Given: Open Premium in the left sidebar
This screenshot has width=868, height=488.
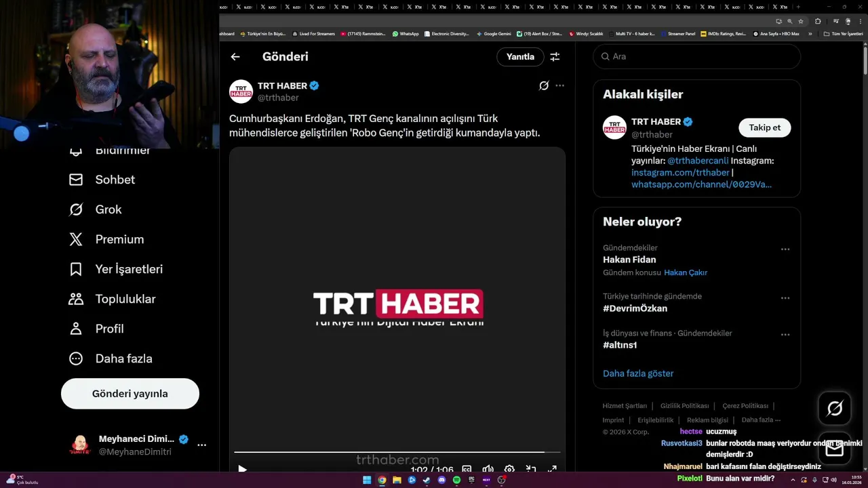Looking at the screenshot, I should (x=106, y=239).
